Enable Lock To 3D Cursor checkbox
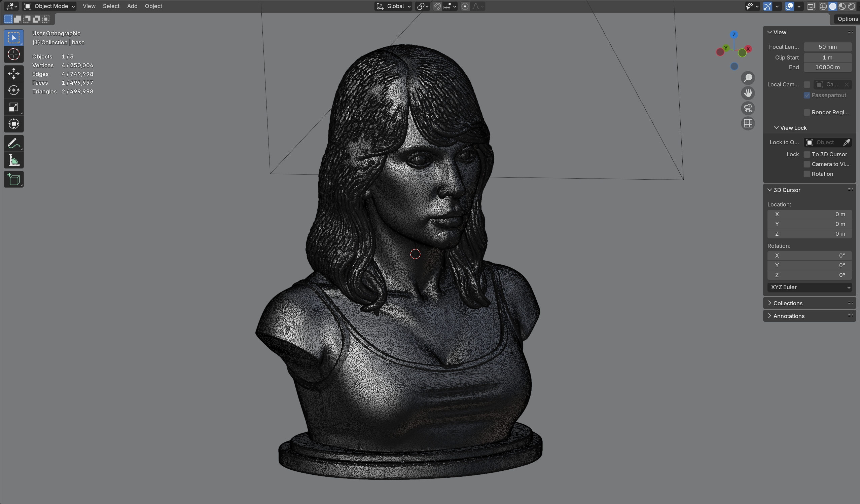Screen dimensions: 860x504 point(807,154)
